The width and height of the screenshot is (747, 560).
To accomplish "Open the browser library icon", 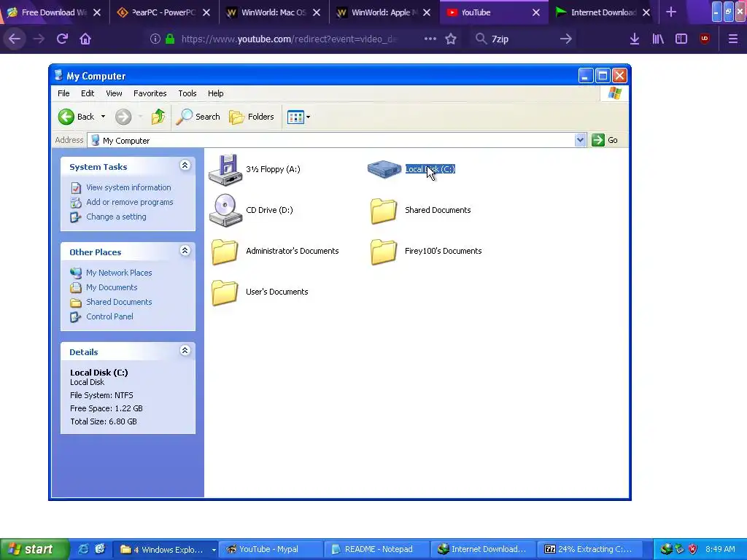I will point(658,39).
